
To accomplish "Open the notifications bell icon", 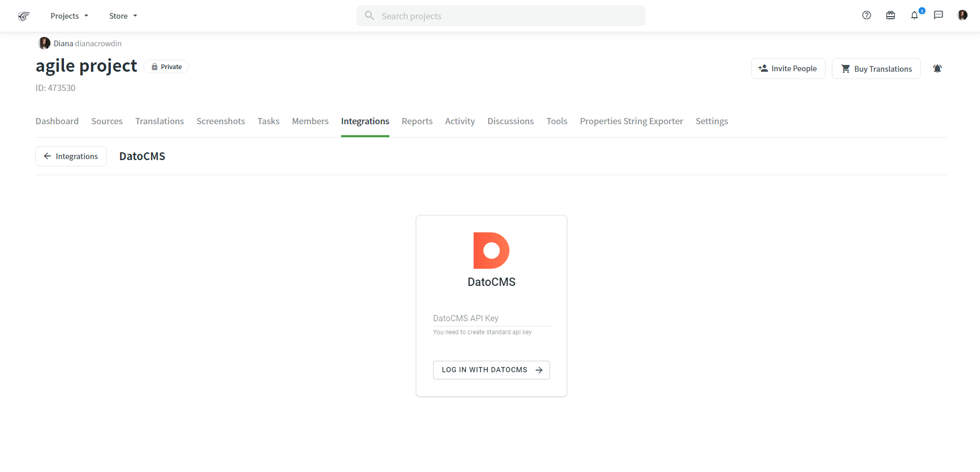I will [x=914, y=15].
